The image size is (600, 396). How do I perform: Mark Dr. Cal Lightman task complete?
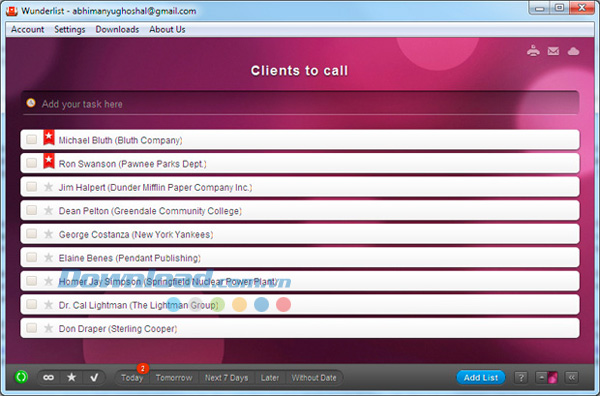pos(31,304)
